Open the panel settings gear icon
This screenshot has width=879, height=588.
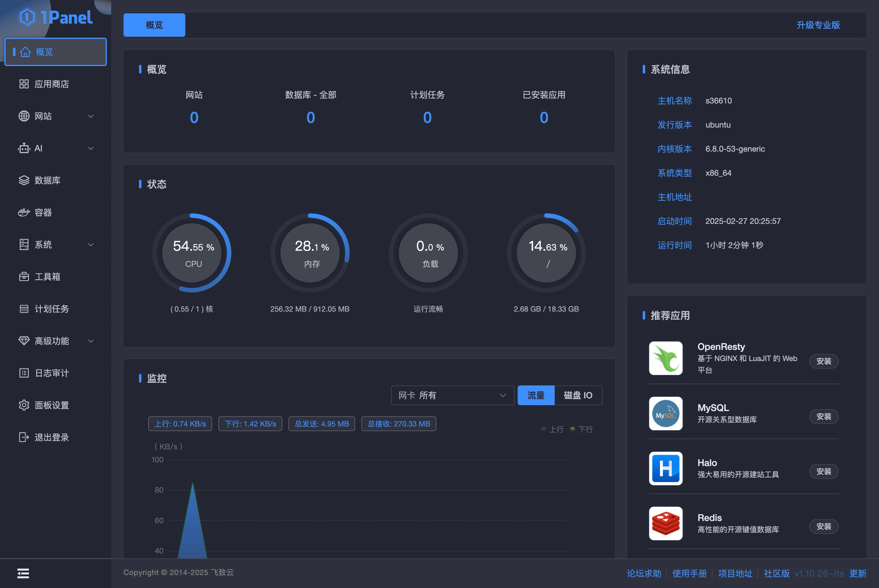(x=24, y=405)
